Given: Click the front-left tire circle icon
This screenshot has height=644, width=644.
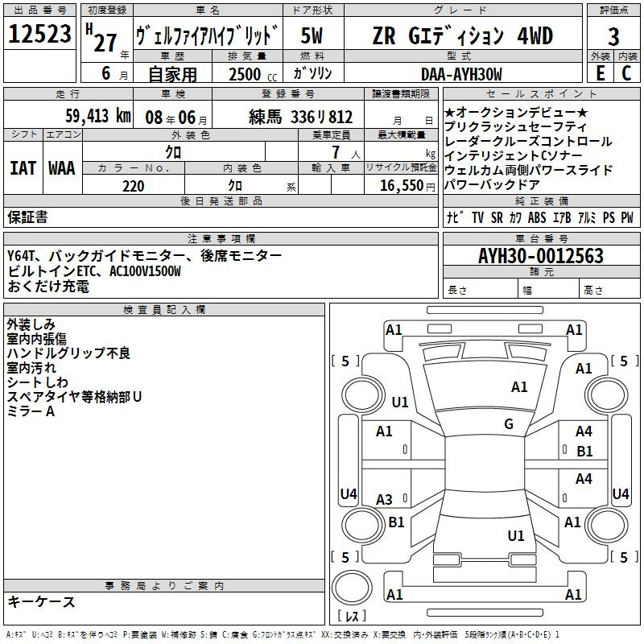Looking at the screenshot, I should tap(363, 394).
